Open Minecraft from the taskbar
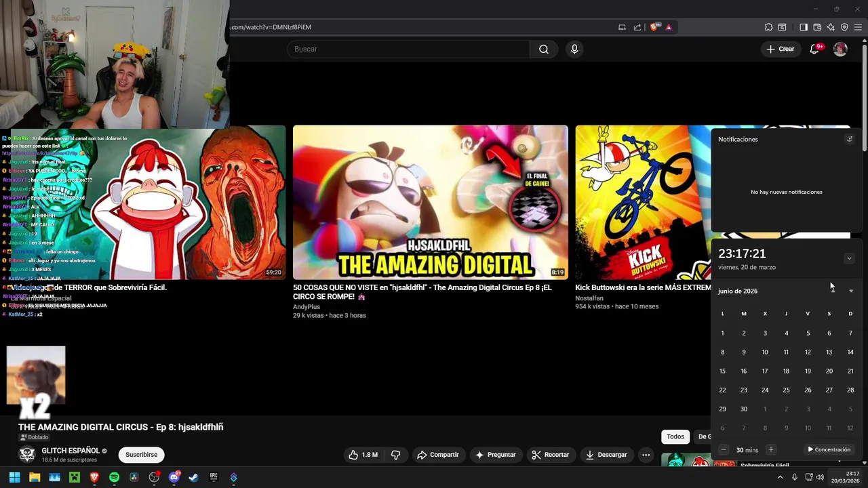Image resolution: width=868 pixels, height=488 pixels. pyautogui.click(x=74, y=477)
